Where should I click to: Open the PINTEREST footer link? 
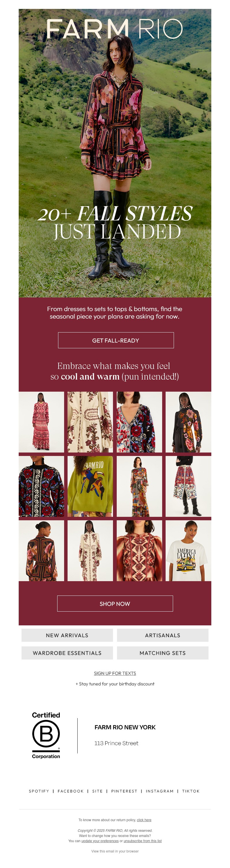(124, 791)
